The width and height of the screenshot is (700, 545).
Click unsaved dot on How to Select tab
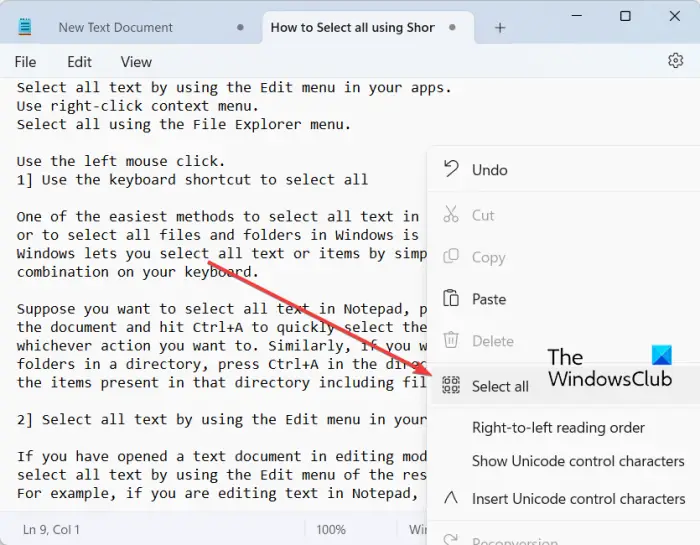tap(452, 27)
